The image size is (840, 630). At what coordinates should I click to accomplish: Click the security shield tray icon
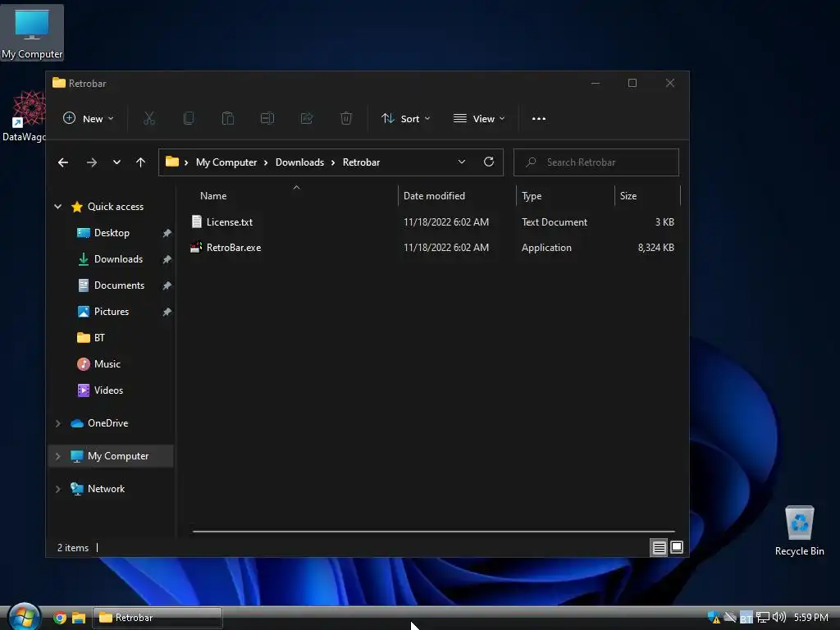point(714,618)
